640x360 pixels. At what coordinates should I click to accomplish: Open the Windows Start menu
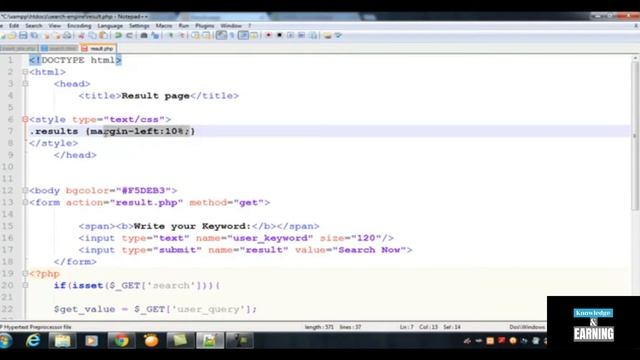[x=6, y=340]
